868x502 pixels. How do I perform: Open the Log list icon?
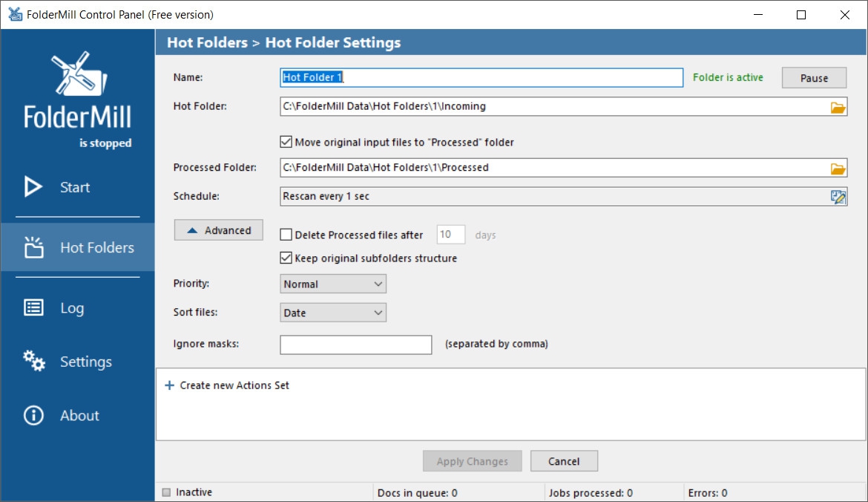[33, 308]
